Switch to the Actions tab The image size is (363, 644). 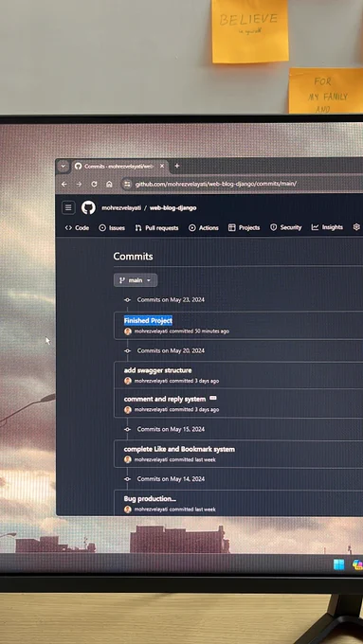(204, 227)
